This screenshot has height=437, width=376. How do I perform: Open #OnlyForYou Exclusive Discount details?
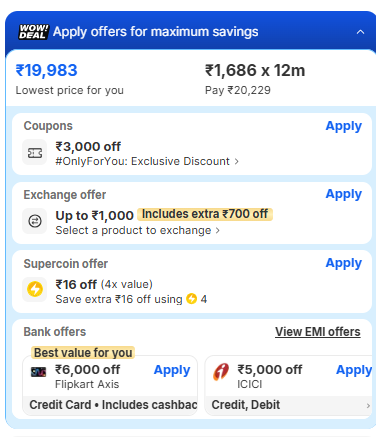(x=147, y=161)
